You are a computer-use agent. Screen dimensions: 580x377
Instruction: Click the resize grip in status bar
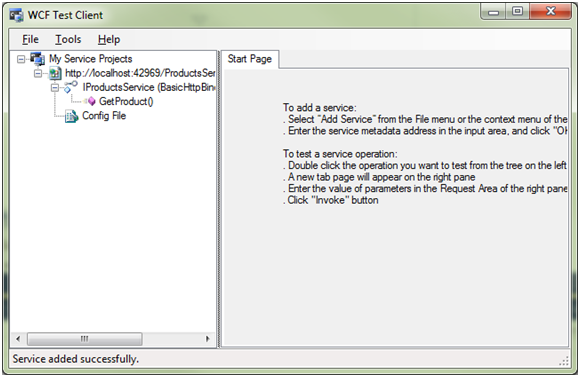tap(564, 361)
